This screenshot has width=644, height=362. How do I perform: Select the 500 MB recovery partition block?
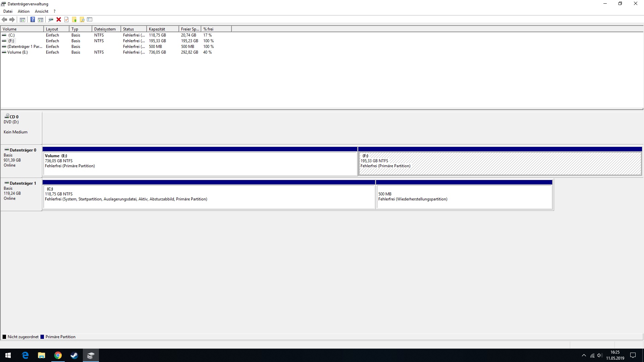[464, 197]
